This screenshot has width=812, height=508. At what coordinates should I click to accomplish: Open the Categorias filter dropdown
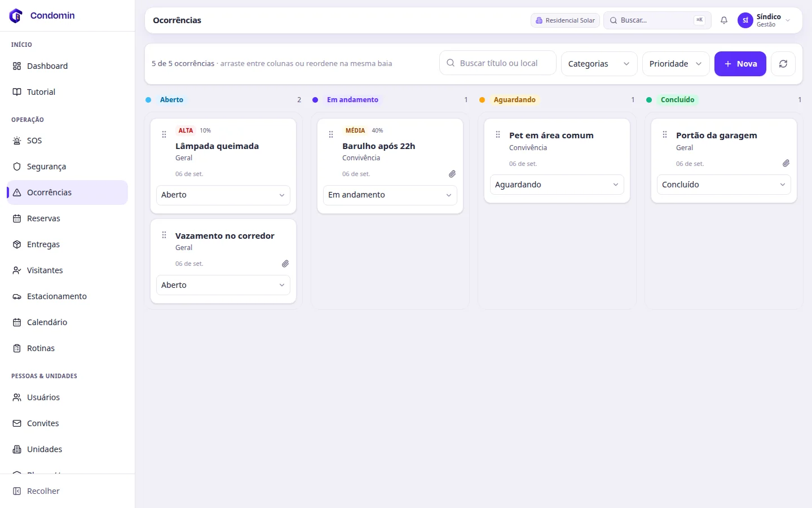click(599, 64)
